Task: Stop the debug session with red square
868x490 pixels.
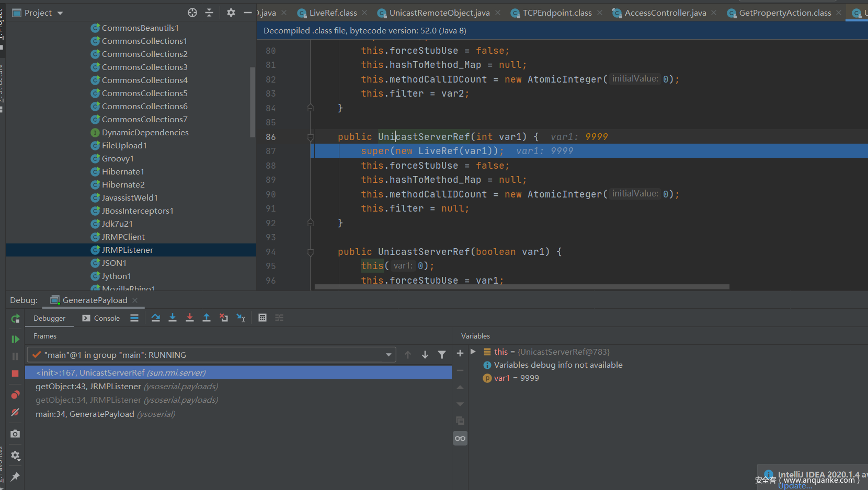Action: [15, 374]
